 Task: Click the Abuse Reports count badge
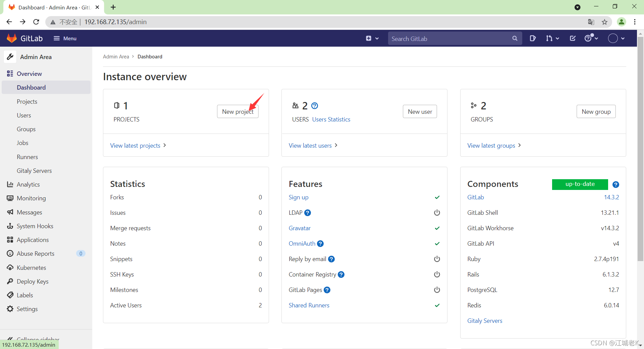81,253
